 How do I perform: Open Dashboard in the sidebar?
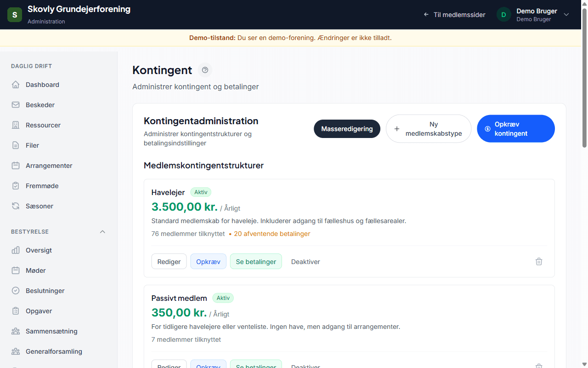pos(59,85)
